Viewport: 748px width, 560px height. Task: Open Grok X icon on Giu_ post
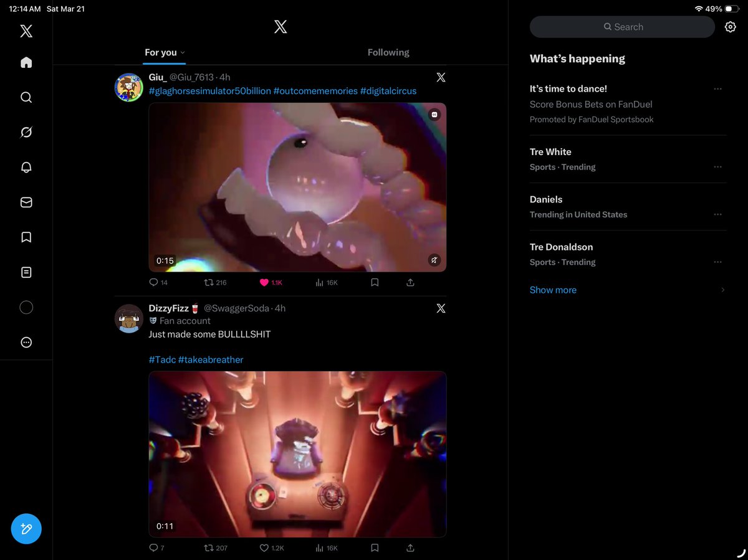point(441,77)
